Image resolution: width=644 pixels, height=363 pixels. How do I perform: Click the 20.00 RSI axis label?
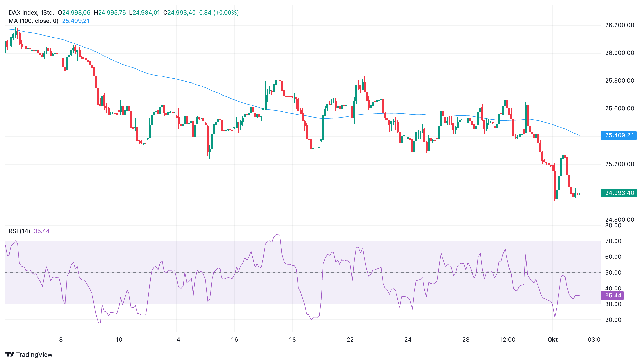coord(613,320)
